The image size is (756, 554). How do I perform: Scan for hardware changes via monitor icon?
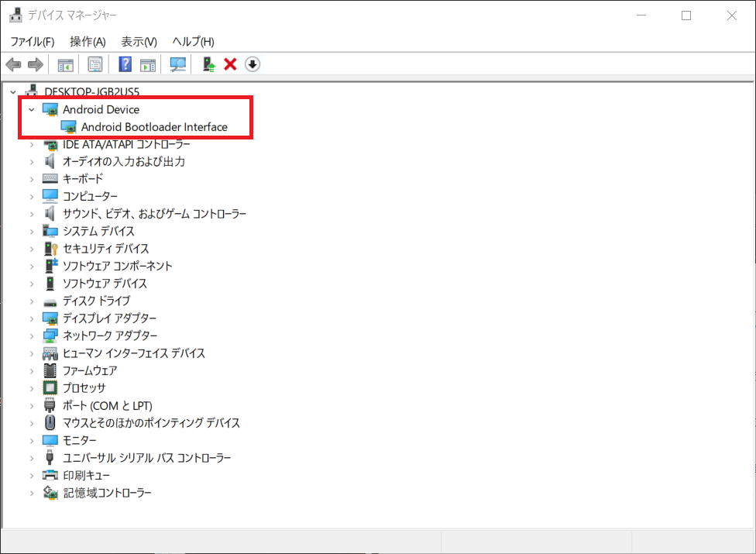pyautogui.click(x=178, y=64)
